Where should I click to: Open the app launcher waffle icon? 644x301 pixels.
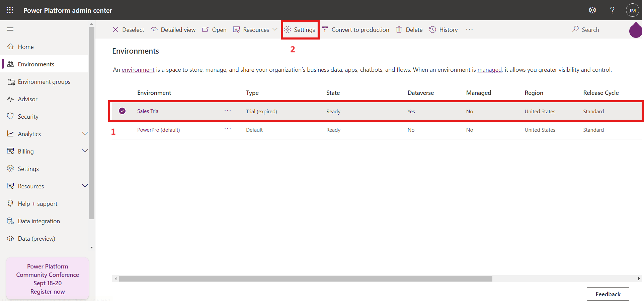click(10, 10)
